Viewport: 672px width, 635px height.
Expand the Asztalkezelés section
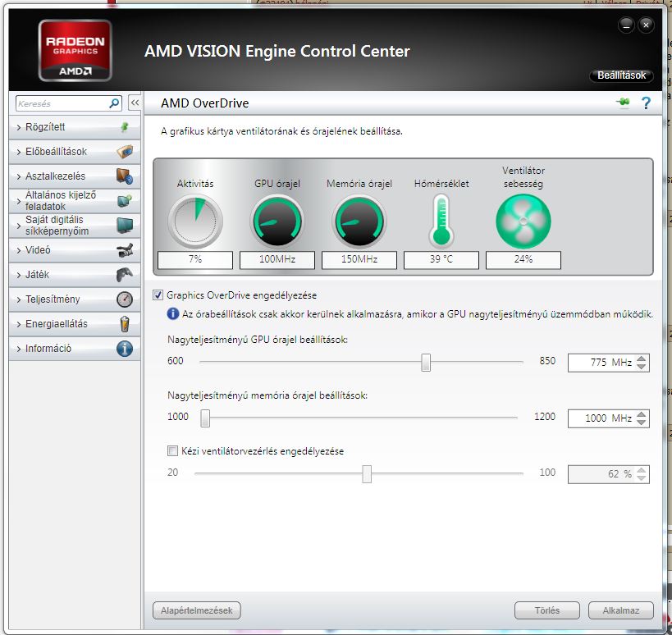[75, 176]
